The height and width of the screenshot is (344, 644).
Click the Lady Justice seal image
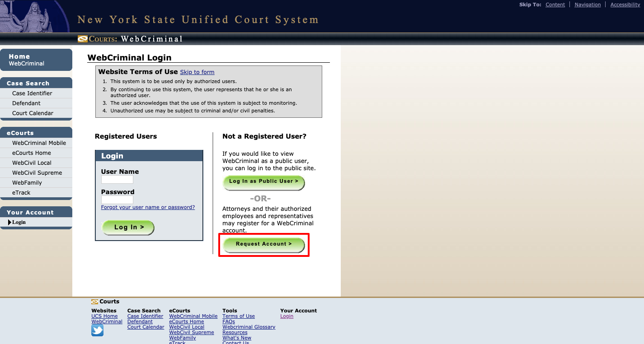[x=34, y=16]
